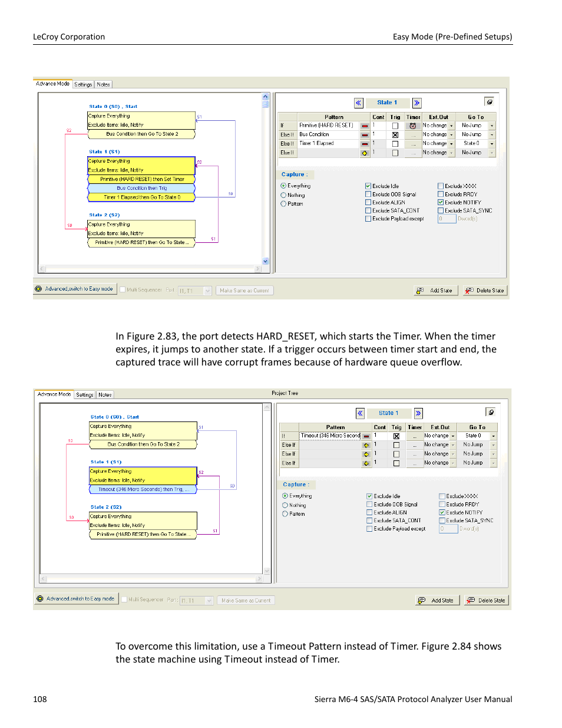Open Ext.Out dropdown in Timer 1 Elapsed row
The height and width of the screenshot is (728, 562).
451,144
